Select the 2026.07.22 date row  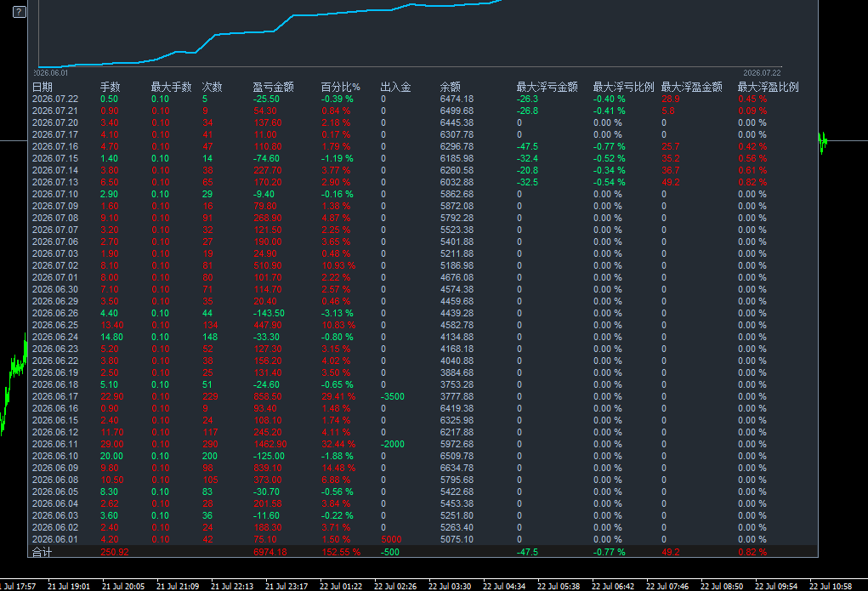pyautogui.click(x=423, y=99)
